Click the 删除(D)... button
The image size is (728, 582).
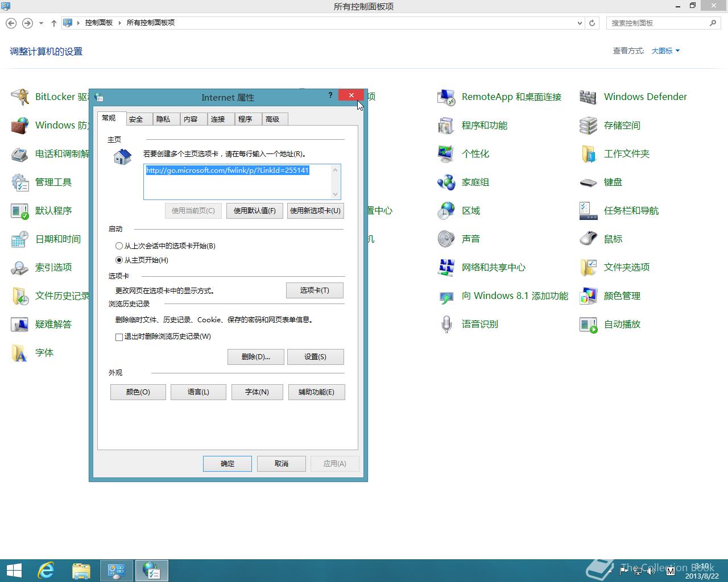[x=255, y=357]
